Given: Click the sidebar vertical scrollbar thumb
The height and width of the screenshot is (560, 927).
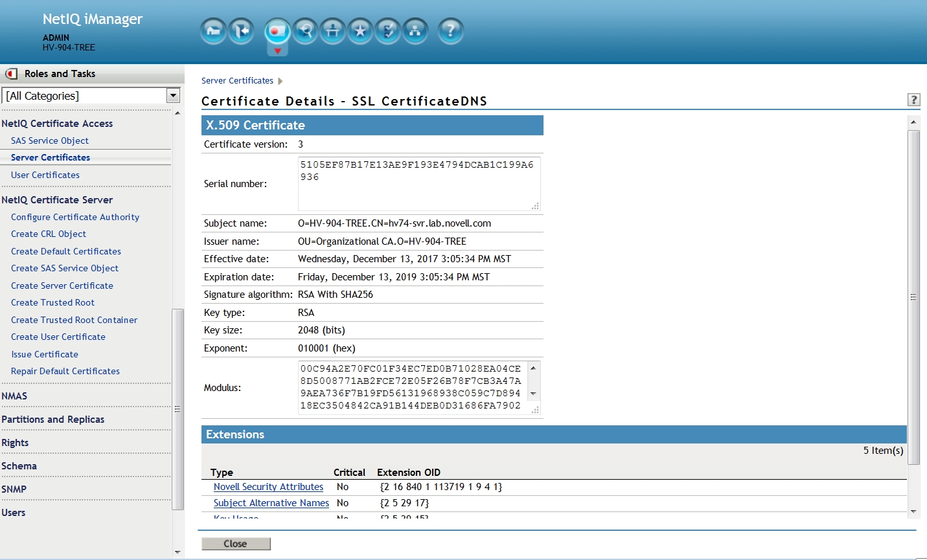Looking at the screenshot, I should [x=177, y=409].
